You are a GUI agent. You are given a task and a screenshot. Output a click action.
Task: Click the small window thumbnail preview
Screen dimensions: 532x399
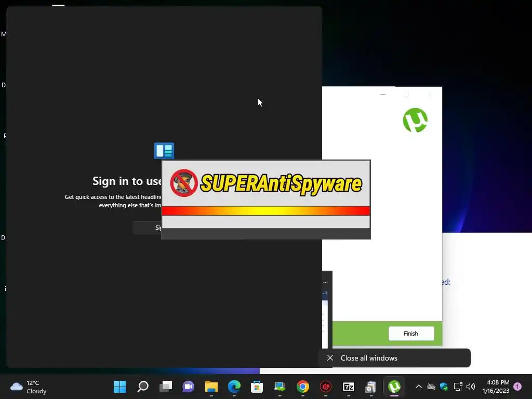[325, 320]
